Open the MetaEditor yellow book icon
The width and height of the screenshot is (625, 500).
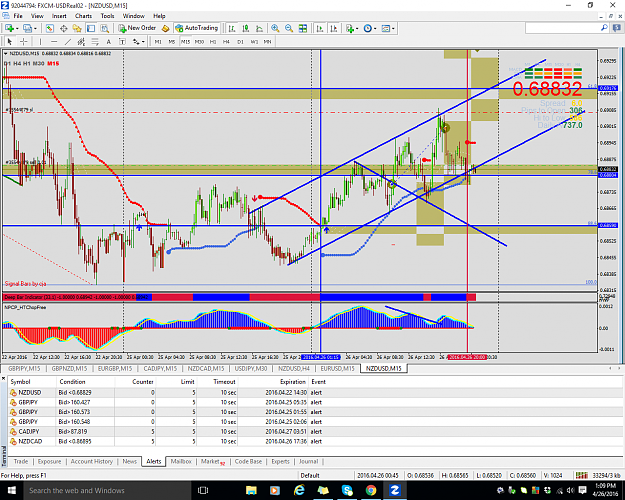coord(166,28)
